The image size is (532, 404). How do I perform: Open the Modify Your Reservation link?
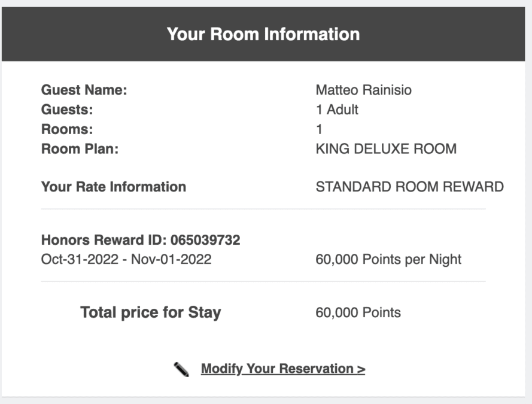click(283, 369)
